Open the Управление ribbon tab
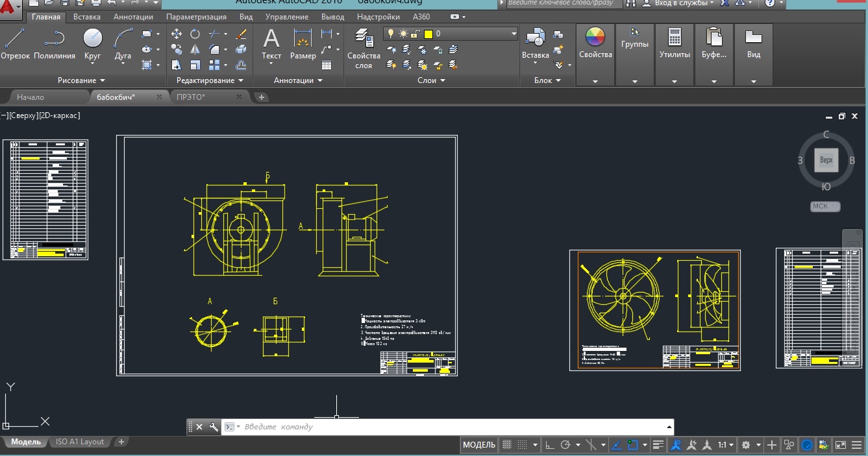The width and height of the screenshot is (868, 456). tap(286, 17)
